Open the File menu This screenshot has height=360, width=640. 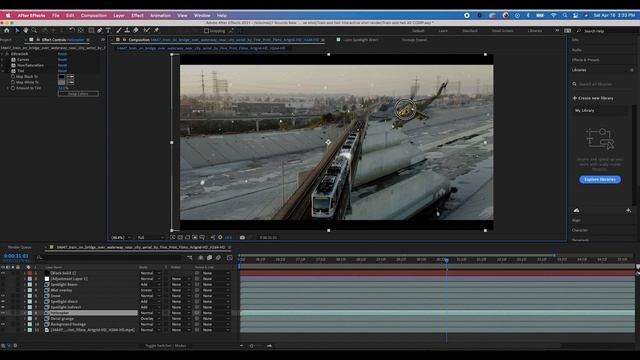(56, 16)
